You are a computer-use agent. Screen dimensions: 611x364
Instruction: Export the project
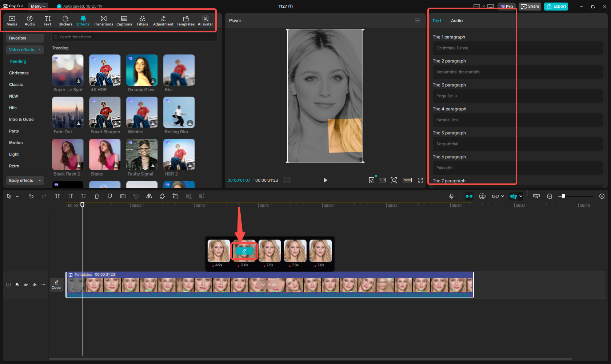556,6
